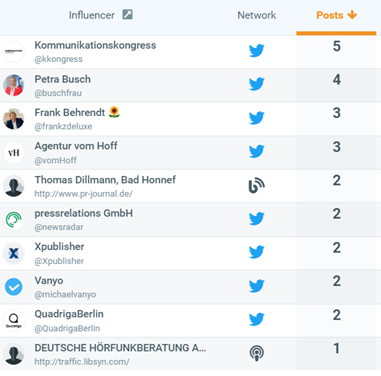Image resolution: width=381 pixels, height=376 pixels.
Task: Toggle the Posts sort arrow
Action: 352,15
